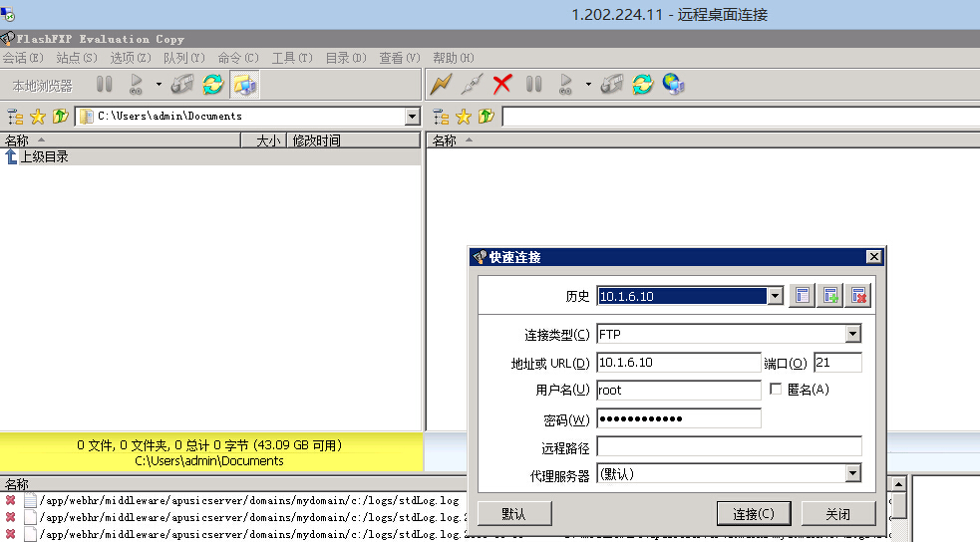Enable the 匿名 anonymous checkbox
This screenshot has width=980, height=542.
click(x=776, y=389)
